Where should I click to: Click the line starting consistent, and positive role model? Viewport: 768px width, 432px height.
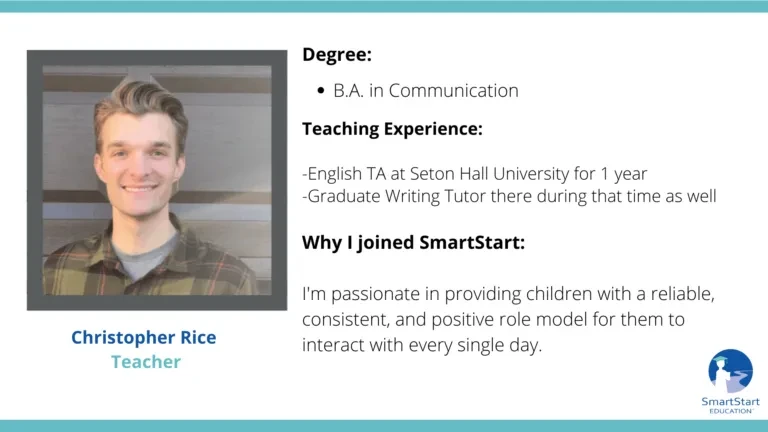493,319
